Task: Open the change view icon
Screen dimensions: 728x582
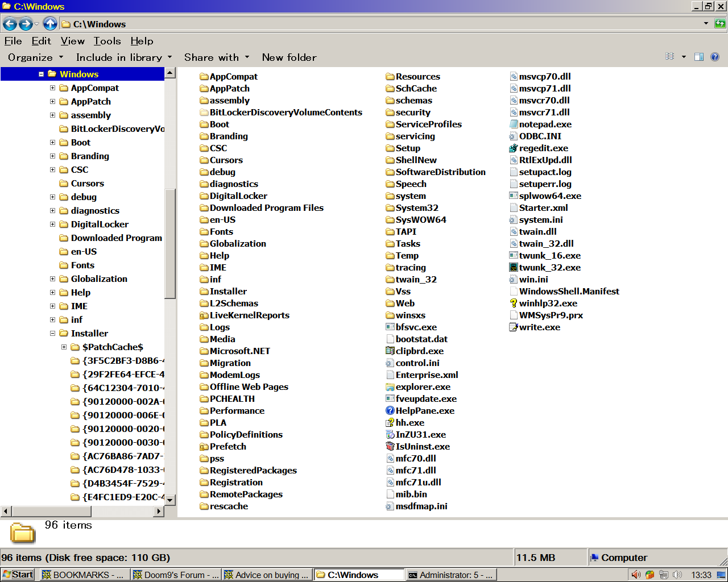Action: click(x=670, y=57)
